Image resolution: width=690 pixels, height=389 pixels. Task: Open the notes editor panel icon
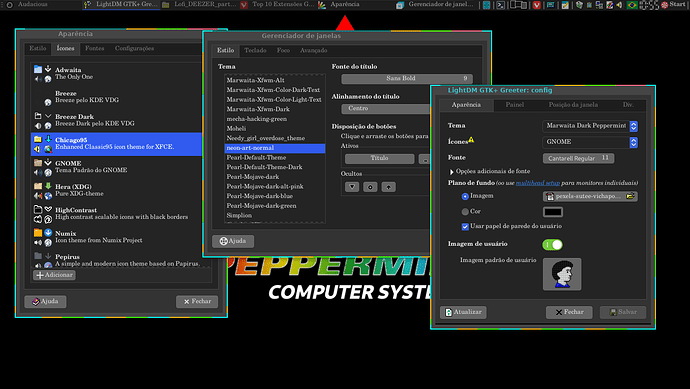(565, 5)
